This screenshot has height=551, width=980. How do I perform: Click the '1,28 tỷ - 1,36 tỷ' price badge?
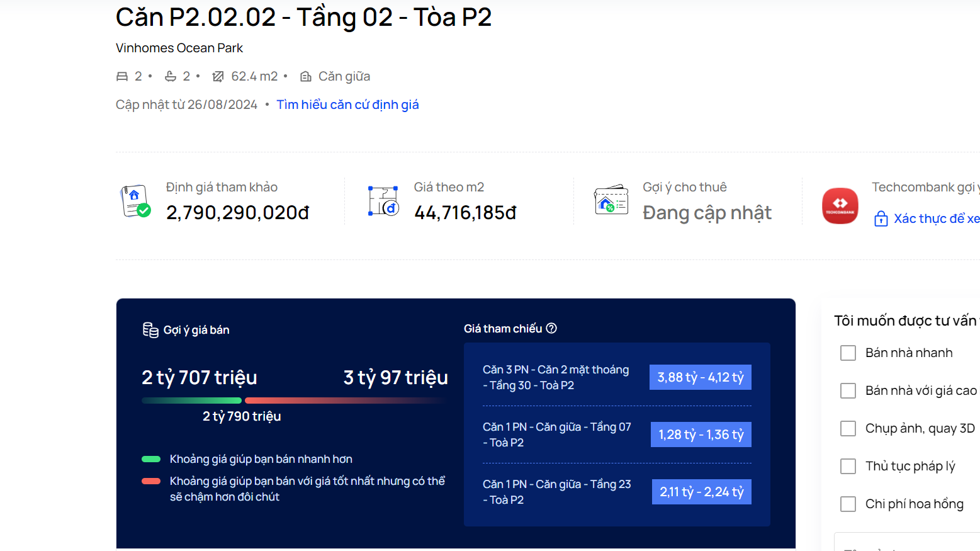(x=701, y=435)
